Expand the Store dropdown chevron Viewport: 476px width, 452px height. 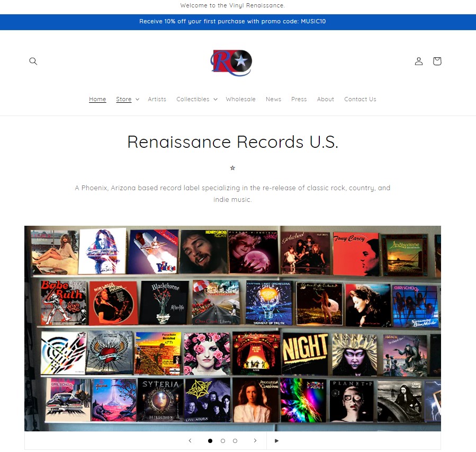click(137, 99)
